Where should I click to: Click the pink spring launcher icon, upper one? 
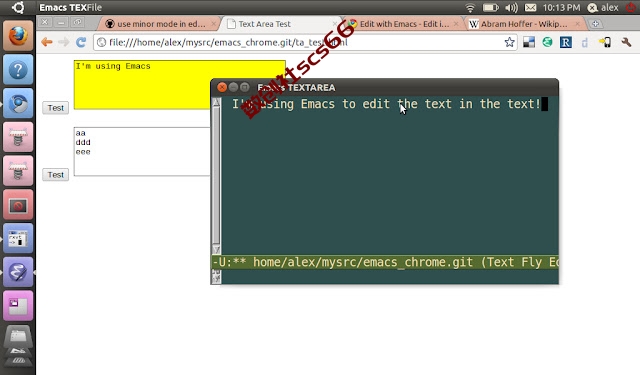tap(18, 137)
